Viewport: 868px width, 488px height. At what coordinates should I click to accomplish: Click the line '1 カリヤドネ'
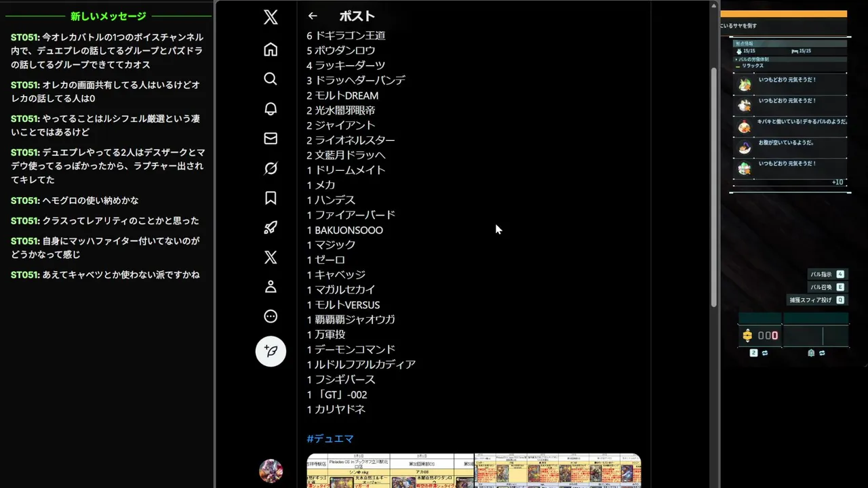coord(336,409)
